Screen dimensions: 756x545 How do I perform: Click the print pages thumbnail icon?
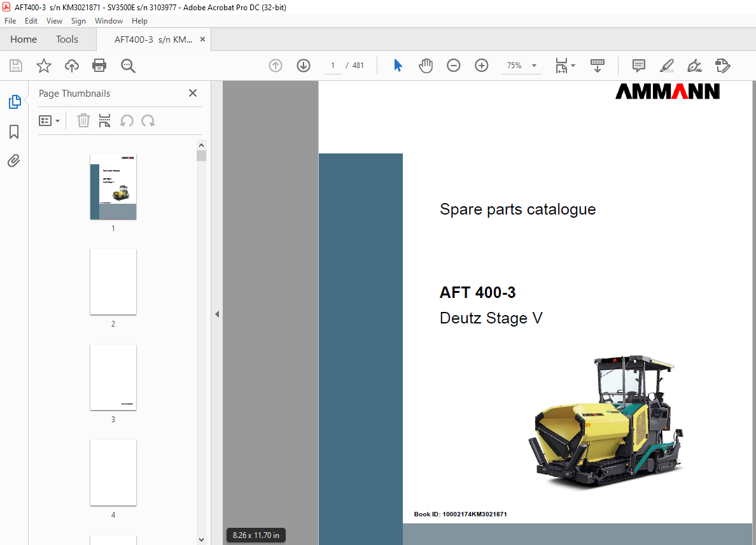pyautogui.click(x=104, y=120)
